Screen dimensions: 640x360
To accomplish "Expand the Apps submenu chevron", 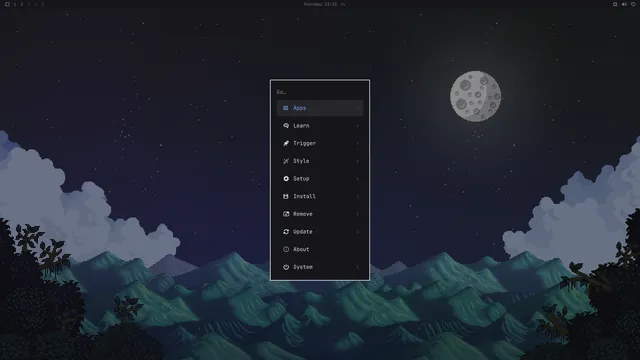I will (x=358, y=108).
